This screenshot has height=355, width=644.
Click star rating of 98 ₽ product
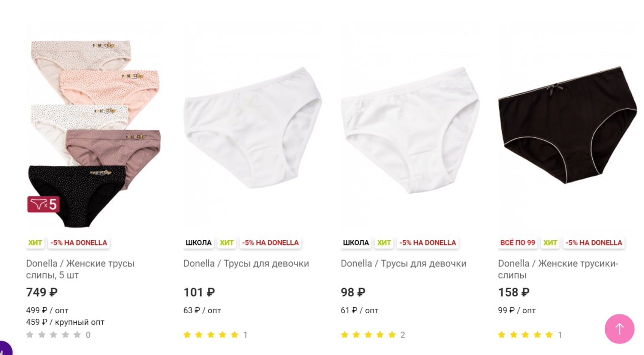click(x=368, y=335)
